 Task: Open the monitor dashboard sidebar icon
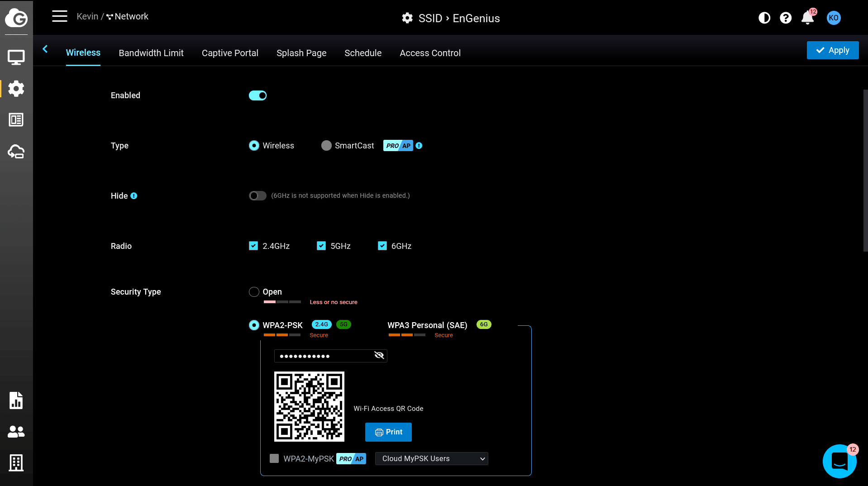[16, 57]
